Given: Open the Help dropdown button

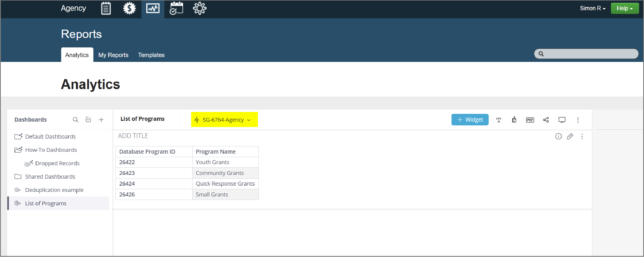Looking at the screenshot, I should click(625, 8).
